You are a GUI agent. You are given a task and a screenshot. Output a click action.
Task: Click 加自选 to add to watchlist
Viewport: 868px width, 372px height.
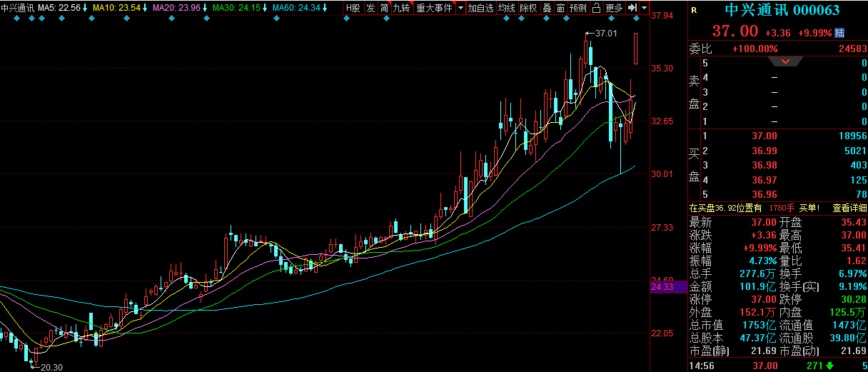(x=481, y=8)
